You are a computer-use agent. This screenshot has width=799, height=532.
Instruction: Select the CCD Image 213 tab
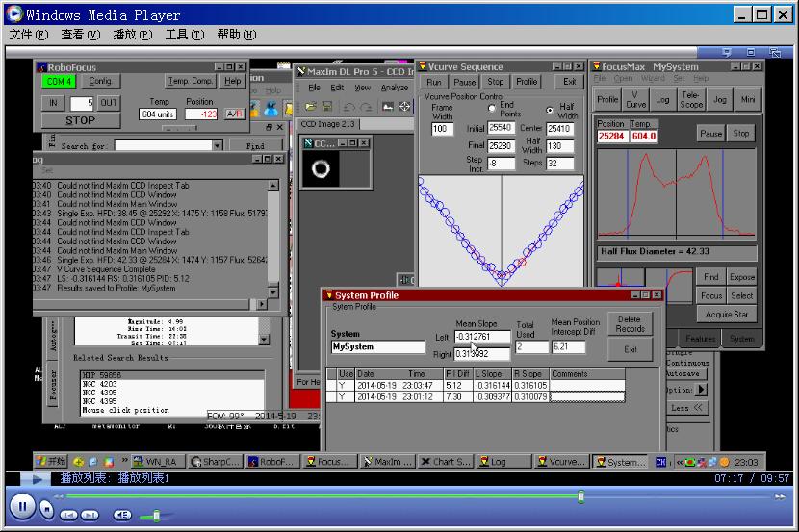pos(327,124)
